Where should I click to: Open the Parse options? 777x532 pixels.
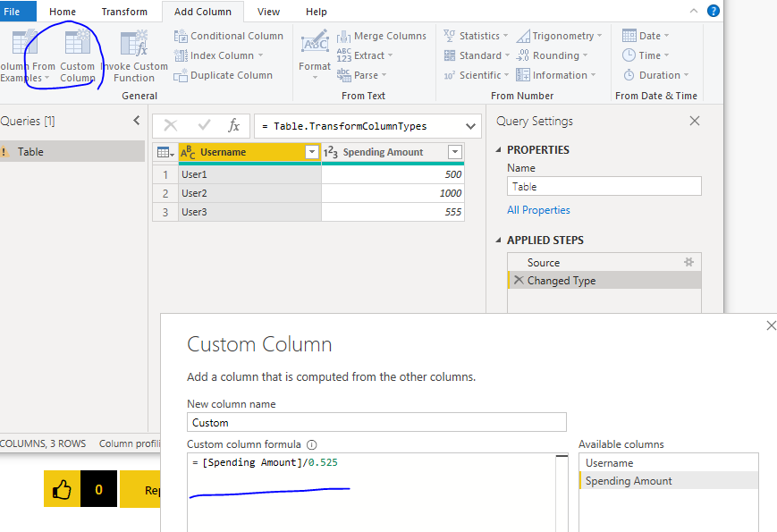361,75
